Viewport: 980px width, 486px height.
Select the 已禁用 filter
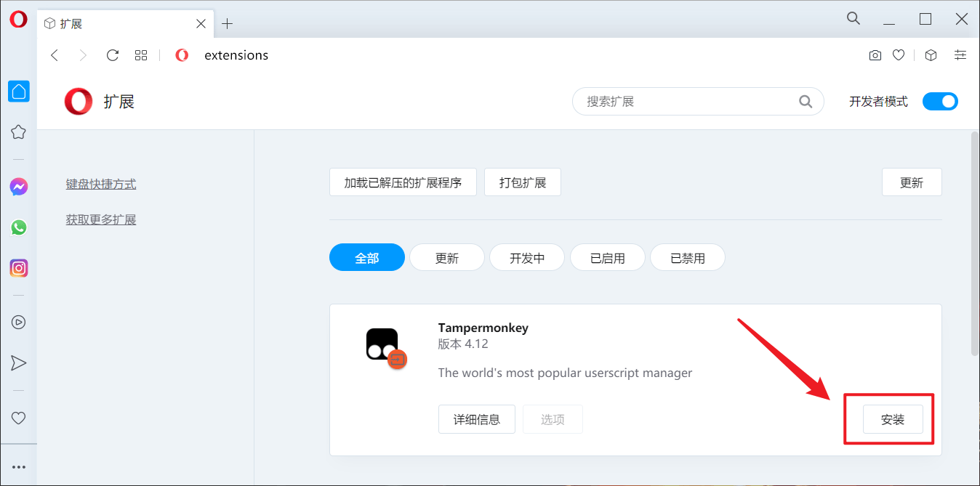click(x=687, y=256)
